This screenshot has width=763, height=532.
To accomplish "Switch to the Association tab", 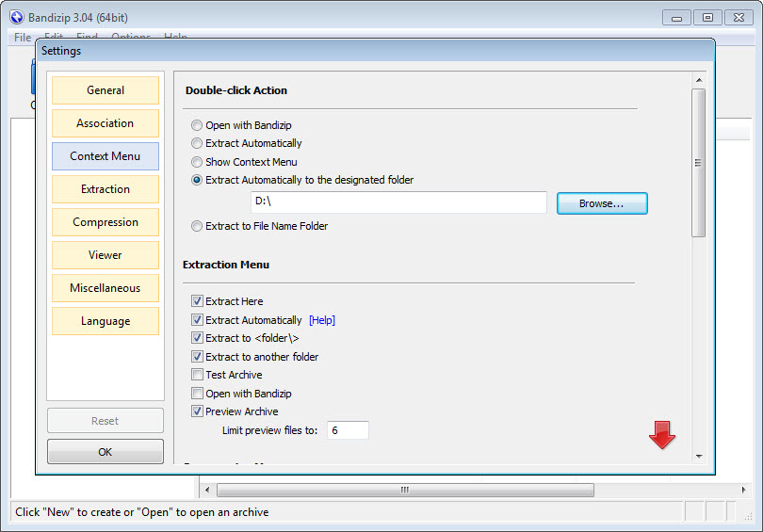I will (x=106, y=123).
